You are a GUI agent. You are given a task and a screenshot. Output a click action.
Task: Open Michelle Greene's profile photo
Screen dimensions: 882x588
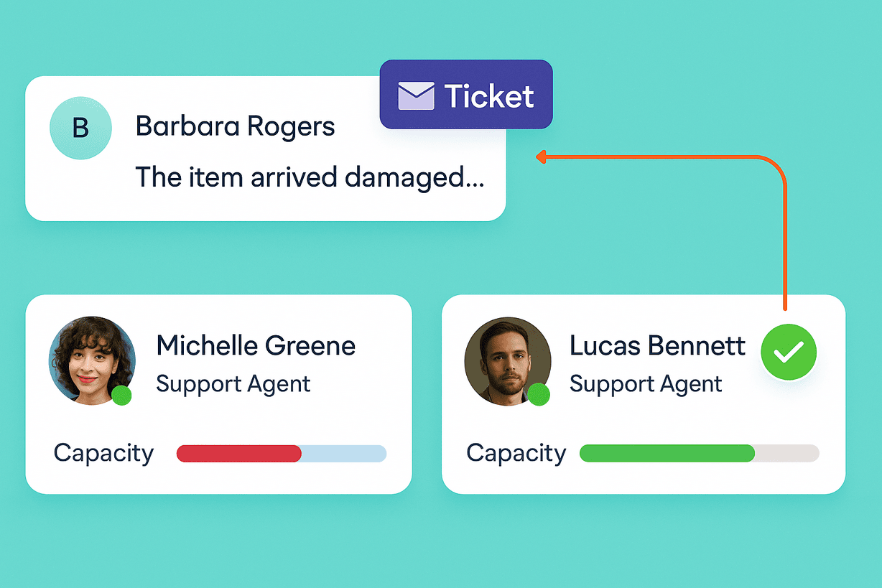tap(91, 360)
